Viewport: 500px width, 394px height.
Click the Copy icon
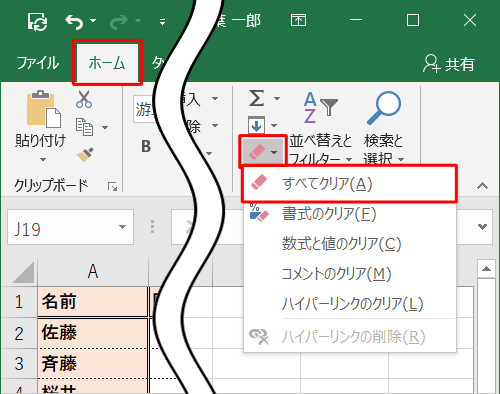coord(84,127)
